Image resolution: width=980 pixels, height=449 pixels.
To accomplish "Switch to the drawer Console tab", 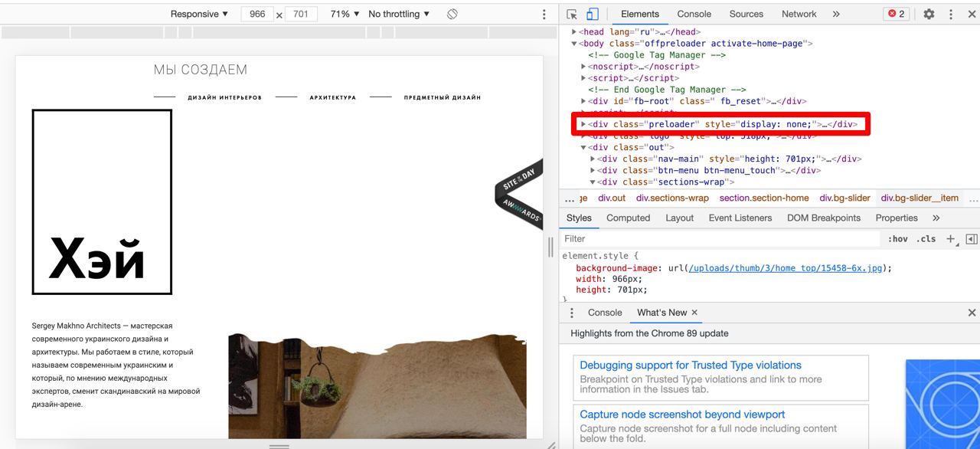I will coord(605,313).
